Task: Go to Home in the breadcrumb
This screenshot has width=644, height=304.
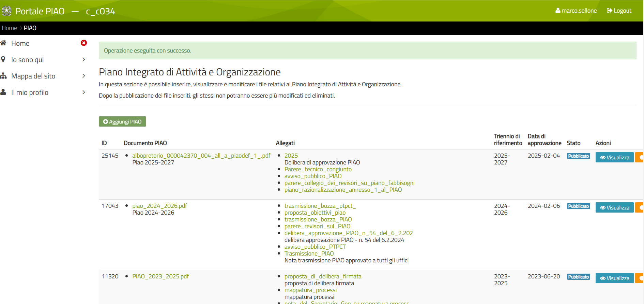Action: pos(9,28)
